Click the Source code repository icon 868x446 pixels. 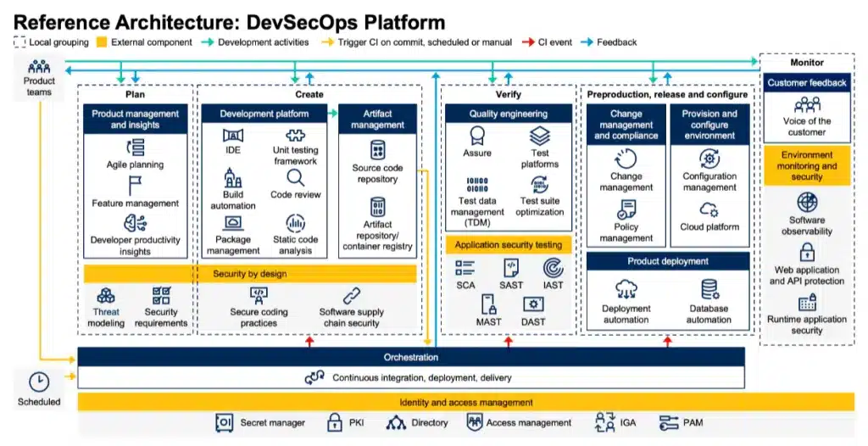coord(377,150)
